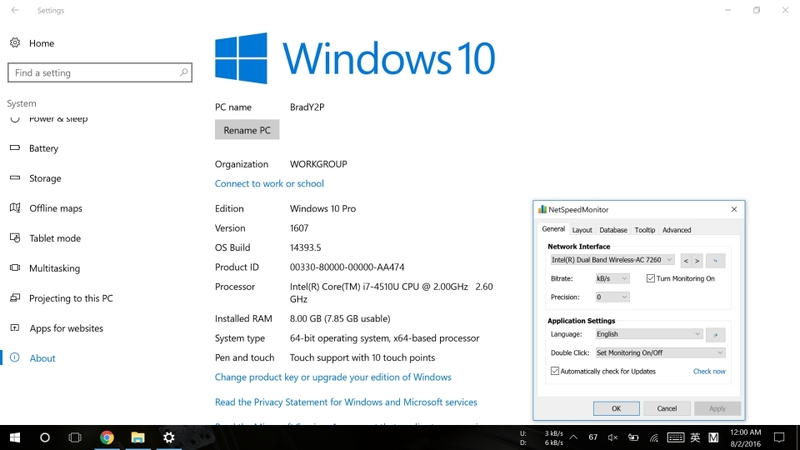This screenshot has height=450, width=800.
Task: Open the Windows Start menu
Action: pyautogui.click(x=15, y=437)
